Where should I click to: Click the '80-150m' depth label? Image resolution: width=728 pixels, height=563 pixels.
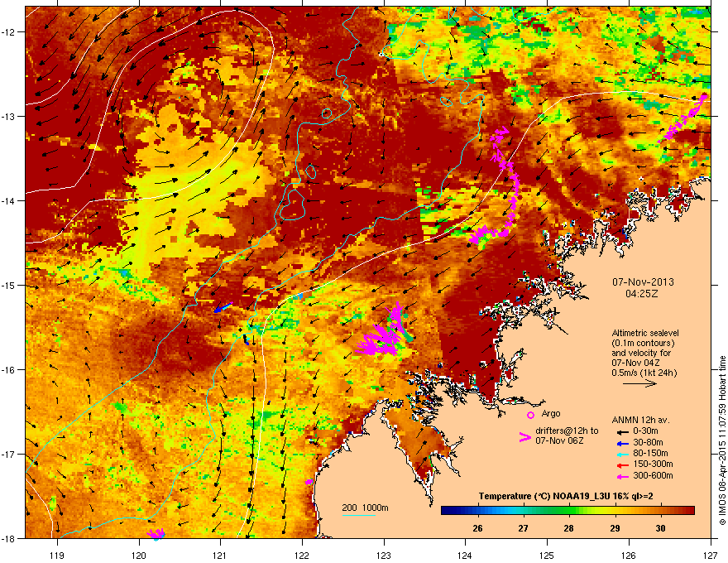pos(650,454)
